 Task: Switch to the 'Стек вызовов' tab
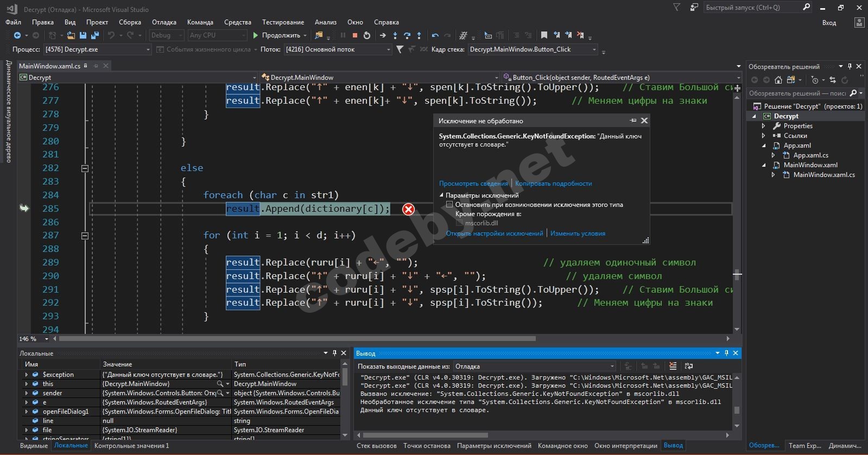click(376, 446)
